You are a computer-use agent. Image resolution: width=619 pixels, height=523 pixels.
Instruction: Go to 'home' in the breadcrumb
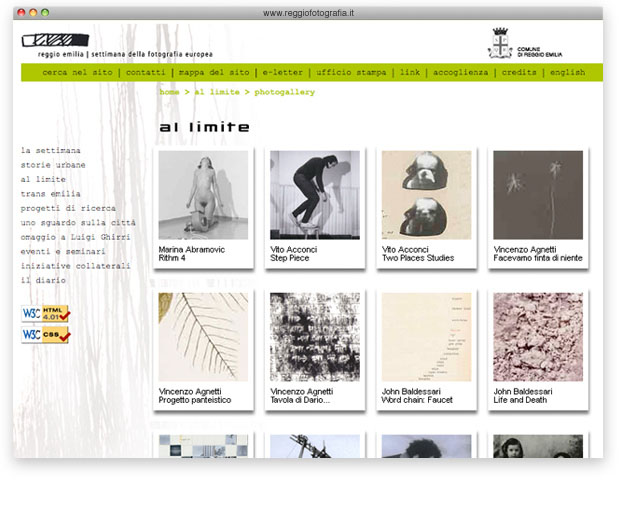(169, 92)
